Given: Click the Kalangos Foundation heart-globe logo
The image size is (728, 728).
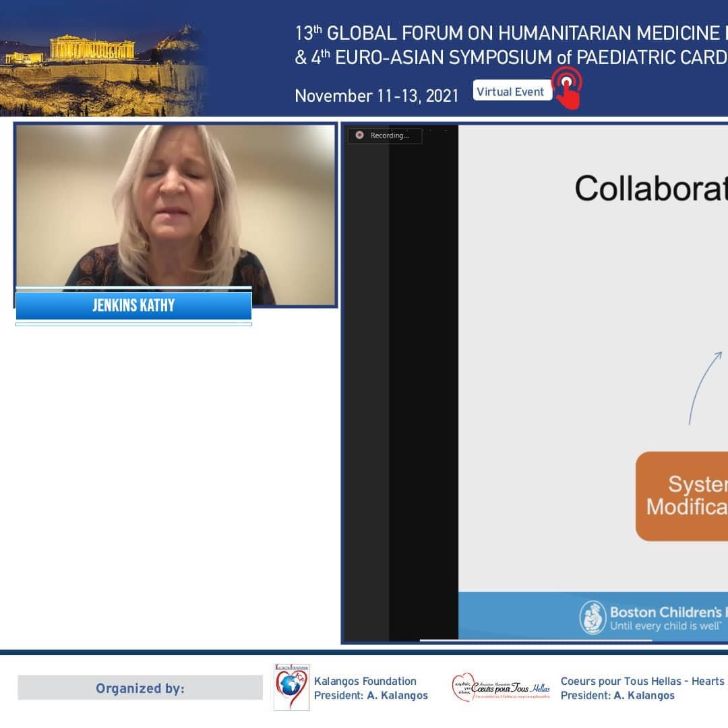Looking at the screenshot, I should (291, 687).
